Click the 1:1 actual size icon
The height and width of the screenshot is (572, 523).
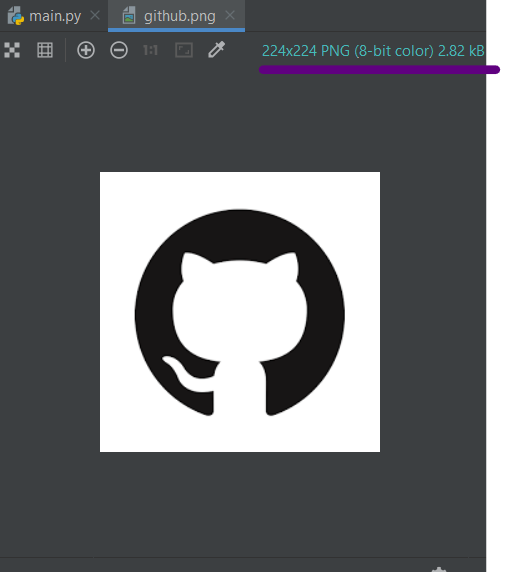click(150, 50)
